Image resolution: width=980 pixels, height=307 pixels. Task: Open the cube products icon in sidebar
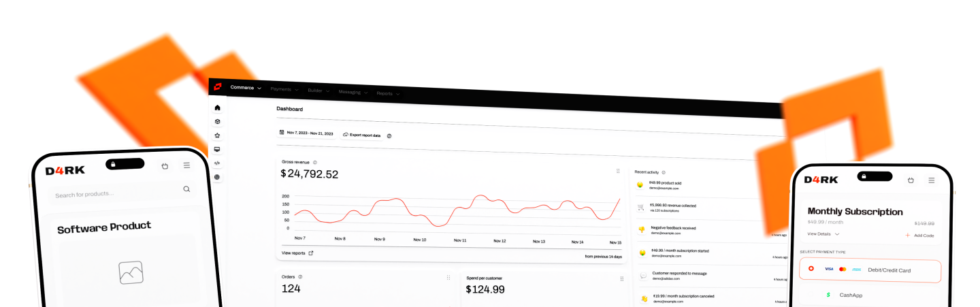[x=217, y=122]
